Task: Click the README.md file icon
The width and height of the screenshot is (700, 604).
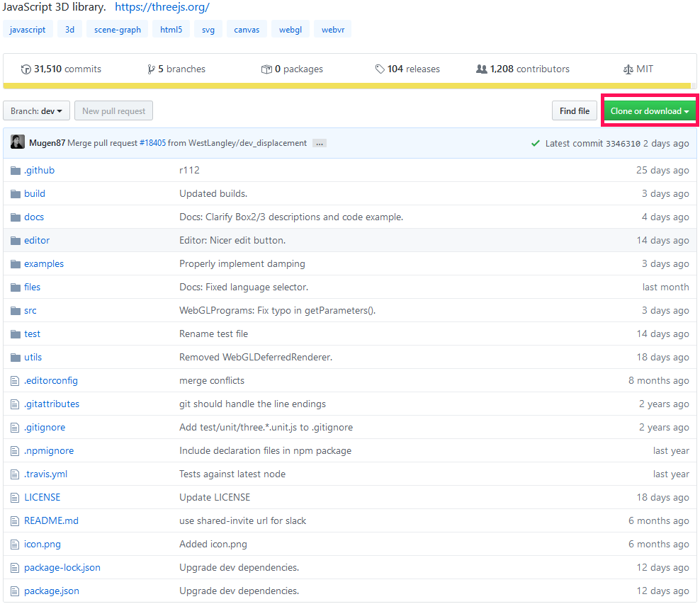Action: point(15,521)
